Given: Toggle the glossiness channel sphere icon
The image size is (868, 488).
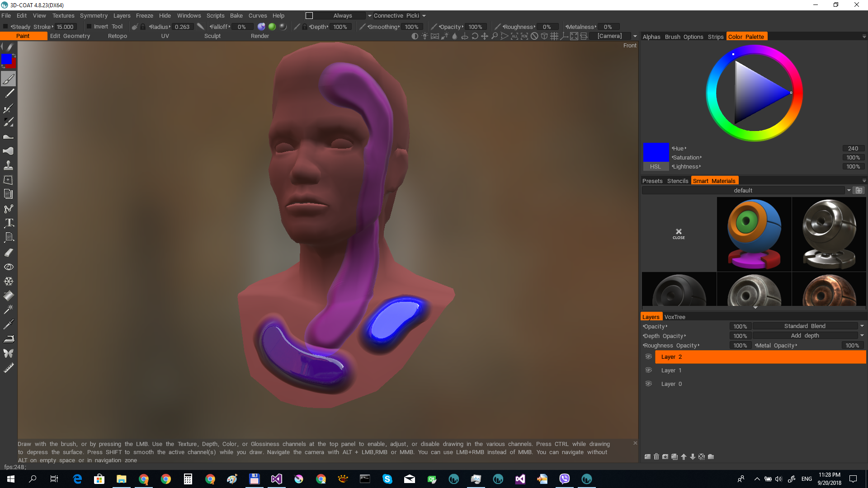Looking at the screenshot, I should [283, 27].
